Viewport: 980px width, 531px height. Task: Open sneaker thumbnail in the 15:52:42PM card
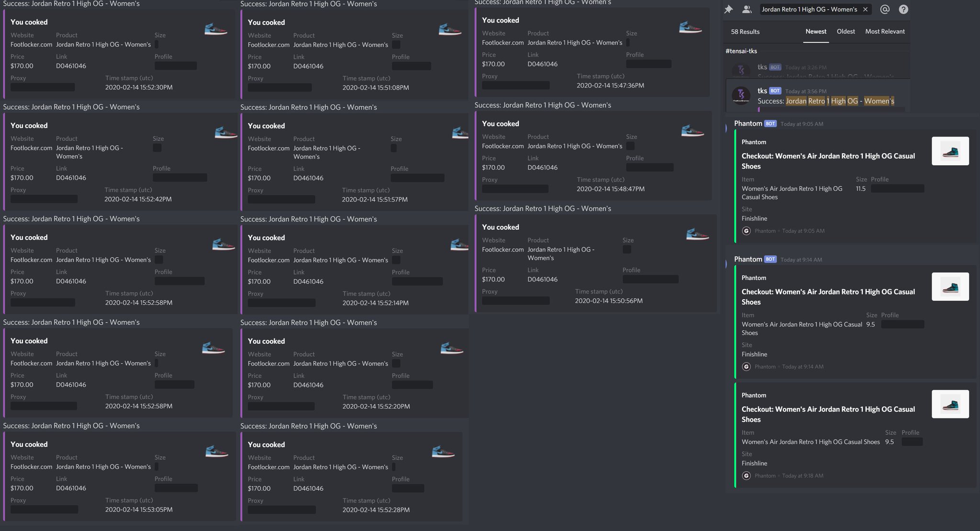pos(226,132)
